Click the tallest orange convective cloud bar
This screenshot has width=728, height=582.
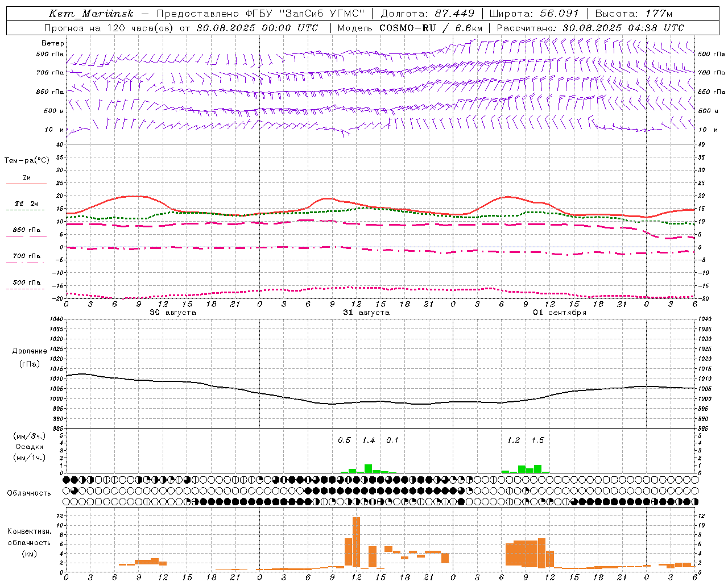[x=356, y=542]
